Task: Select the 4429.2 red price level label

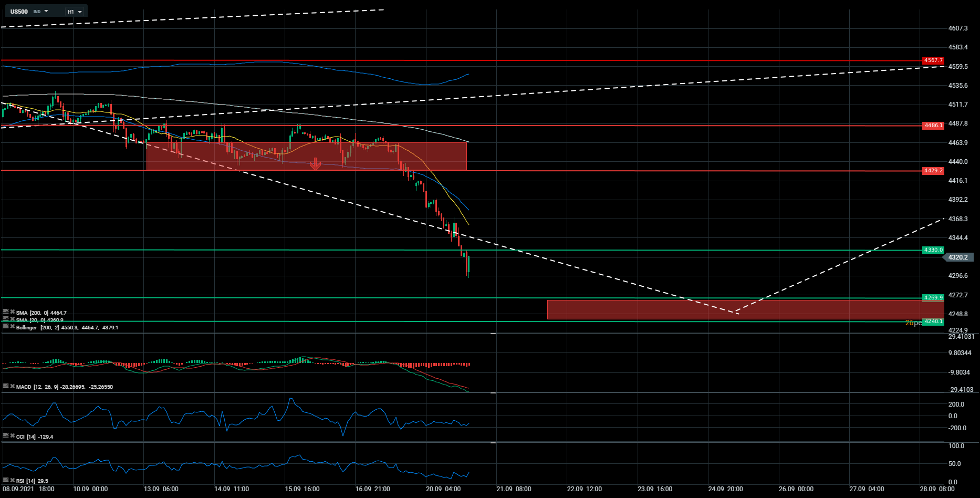Action: (x=933, y=171)
